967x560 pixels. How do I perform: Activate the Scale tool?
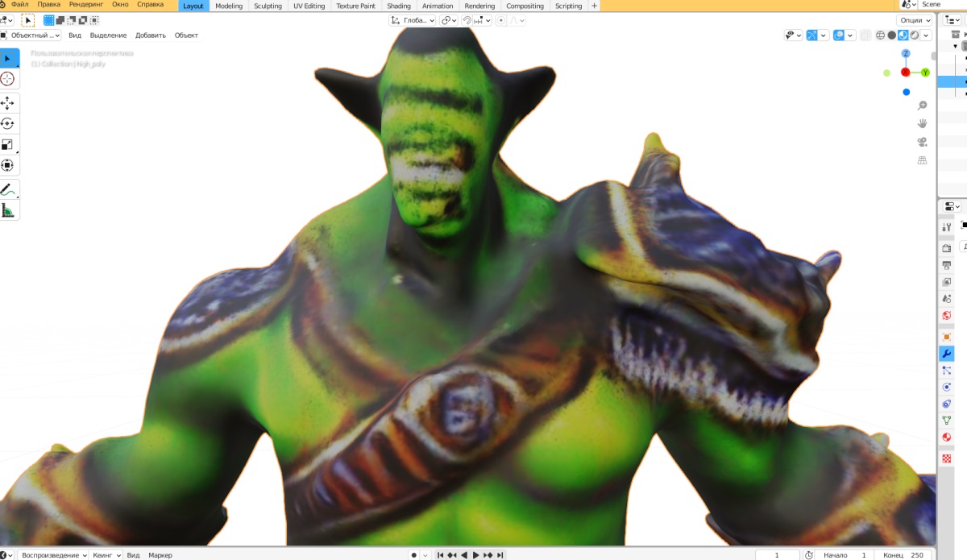[x=7, y=145]
